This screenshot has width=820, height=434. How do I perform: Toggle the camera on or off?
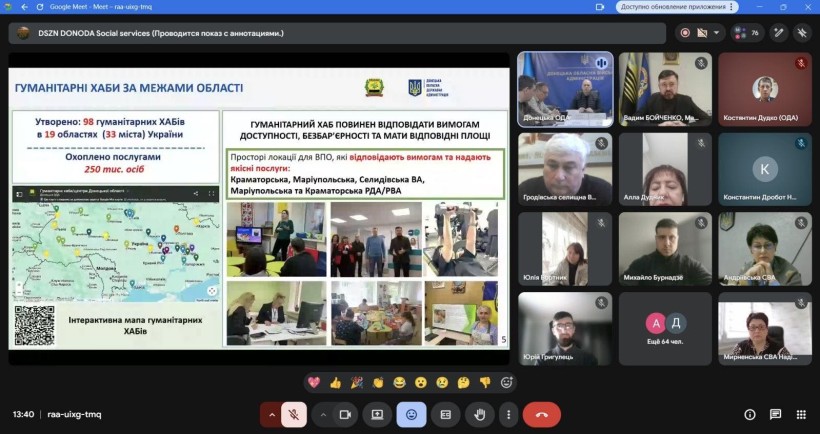pyautogui.click(x=345, y=415)
